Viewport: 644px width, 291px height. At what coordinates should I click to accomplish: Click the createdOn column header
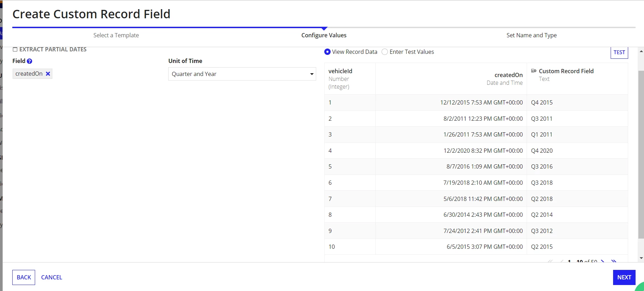click(x=451, y=79)
